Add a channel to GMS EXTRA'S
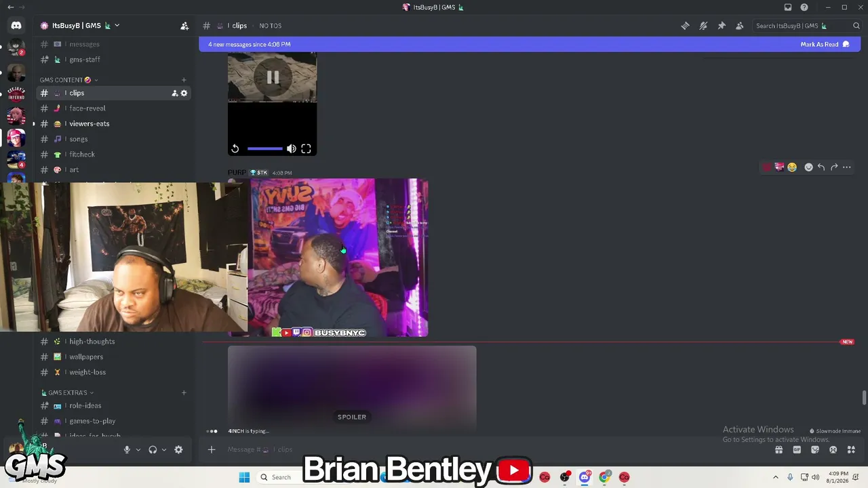This screenshot has height=488, width=868. pyautogui.click(x=183, y=392)
